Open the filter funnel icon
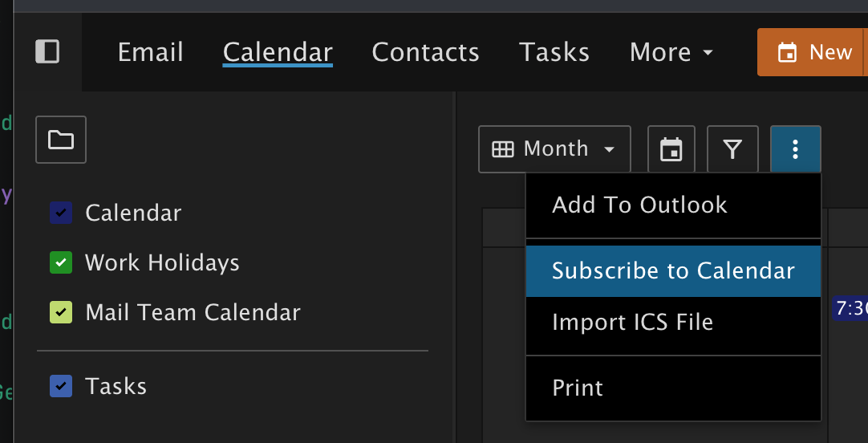Viewport: 868px width, 443px height. point(732,149)
